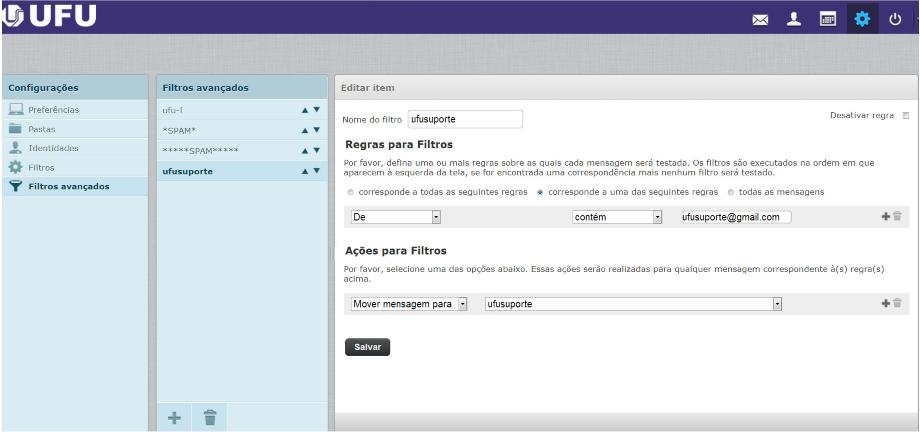The image size is (920, 434).
Task: Click the Nome do filtro text field
Action: [x=465, y=119]
